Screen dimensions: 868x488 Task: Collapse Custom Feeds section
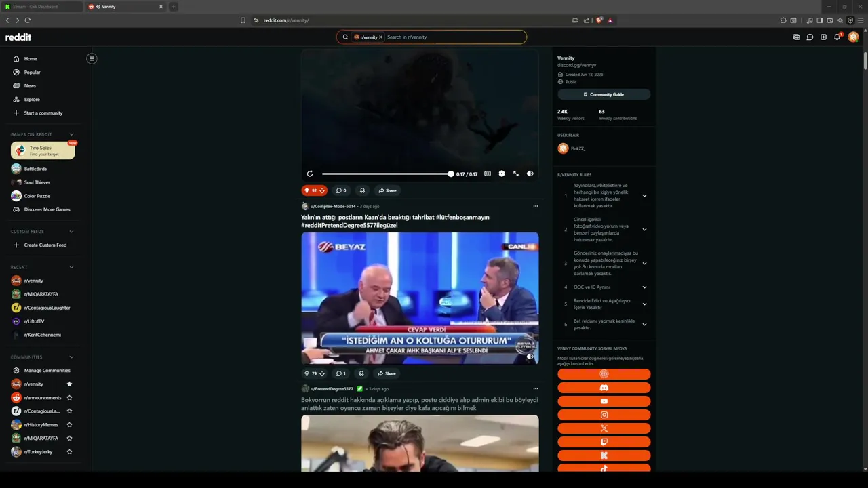point(71,231)
